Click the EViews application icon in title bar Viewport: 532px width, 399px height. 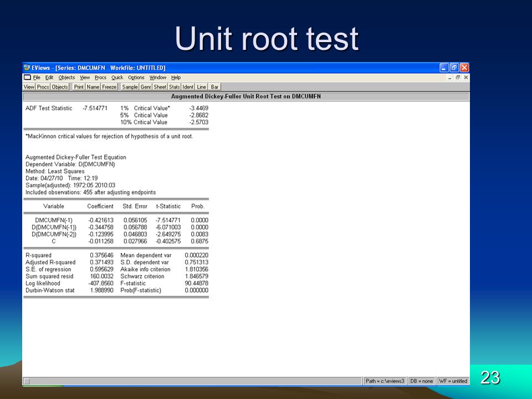(27, 68)
